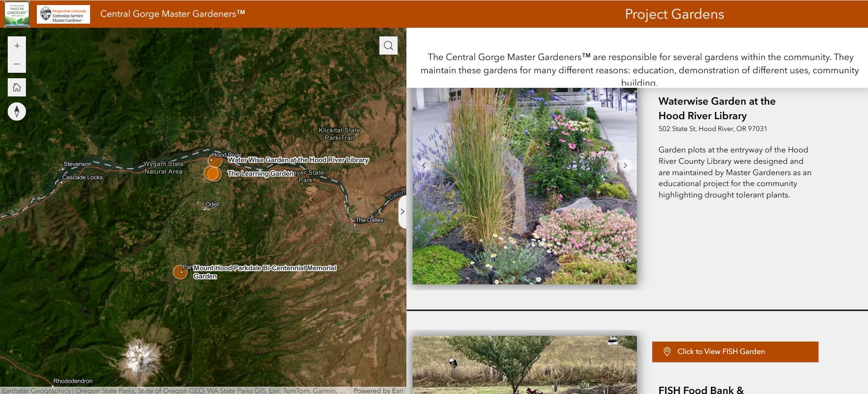The image size is (868, 394).
Task: Click the 502 State St address text
Action: tap(713, 129)
